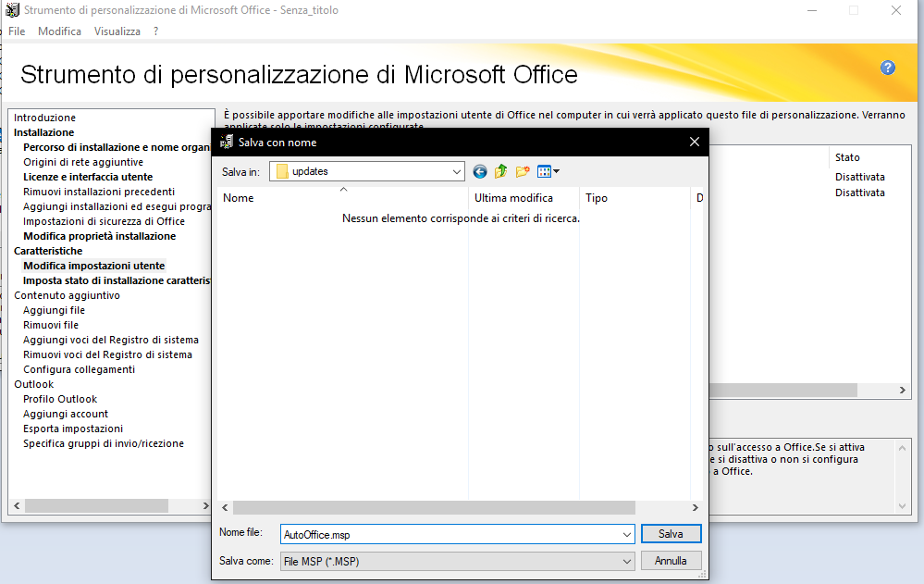The width and height of the screenshot is (924, 584).
Task: Select Aggiungi installazioni ed esegui programmi
Action: pos(117,206)
